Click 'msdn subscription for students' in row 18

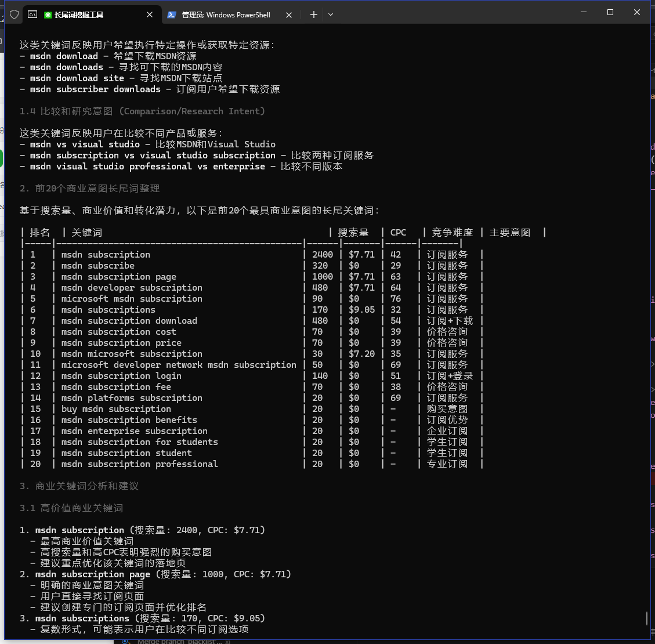pos(139,442)
